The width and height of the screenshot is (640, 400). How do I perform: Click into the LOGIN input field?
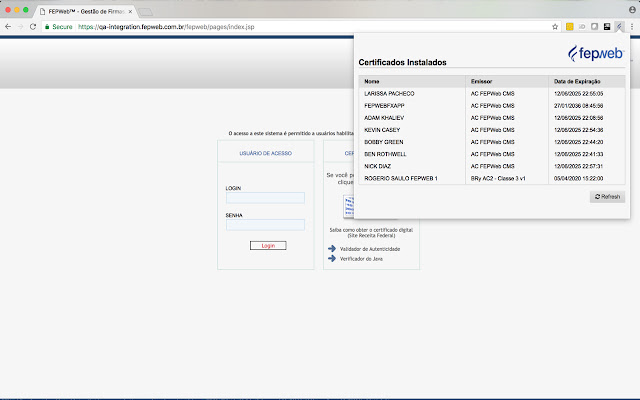265,198
